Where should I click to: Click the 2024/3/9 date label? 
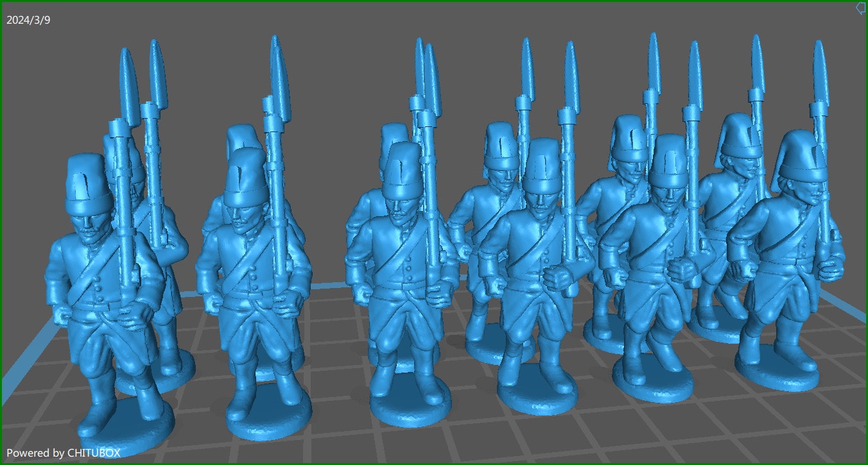[28, 20]
